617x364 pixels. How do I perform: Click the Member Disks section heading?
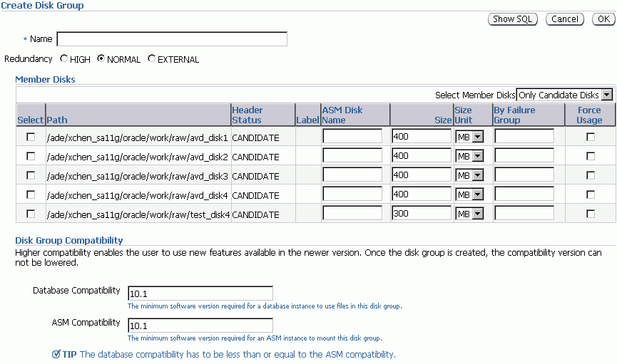[45, 79]
